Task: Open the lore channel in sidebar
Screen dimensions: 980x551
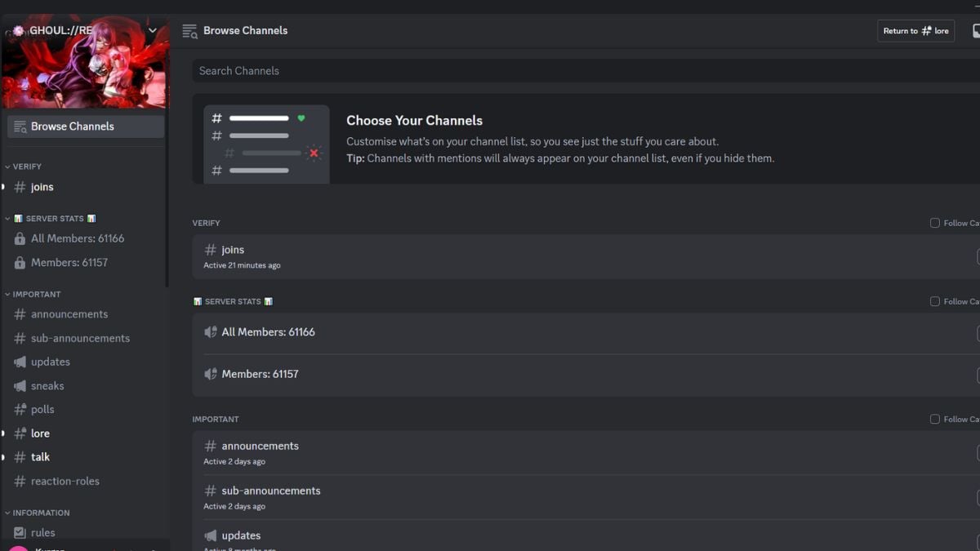Action: coord(41,433)
